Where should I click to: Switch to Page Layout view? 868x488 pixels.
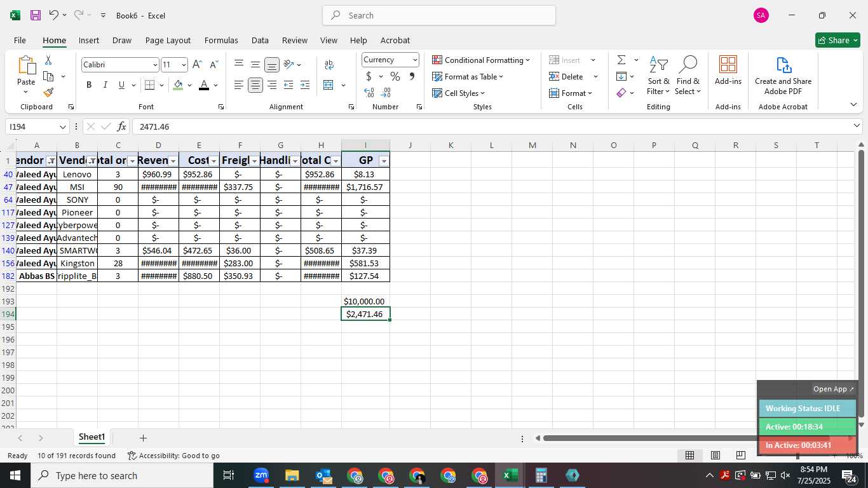[x=715, y=455]
